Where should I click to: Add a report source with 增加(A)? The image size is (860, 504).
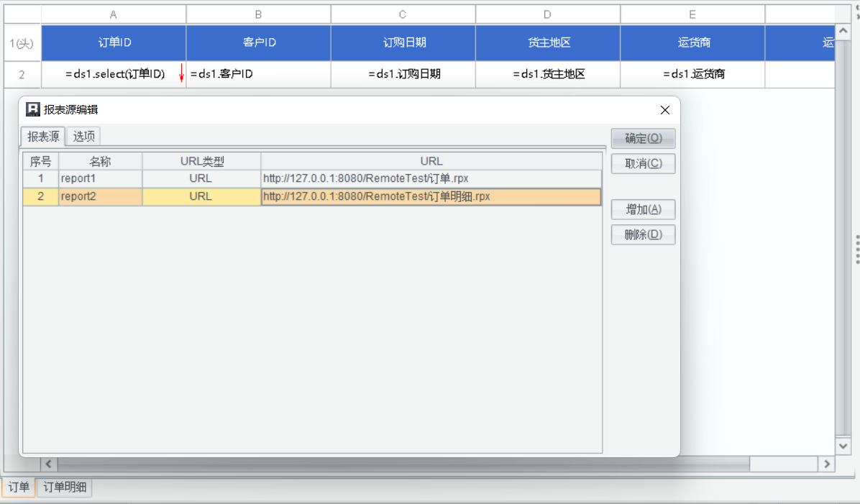tap(643, 209)
